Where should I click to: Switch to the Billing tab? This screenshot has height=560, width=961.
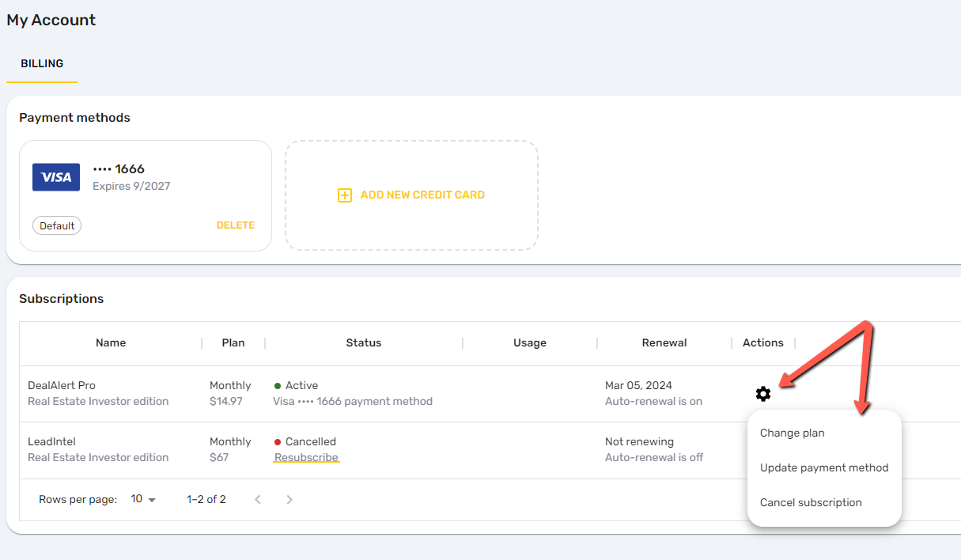click(x=42, y=63)
